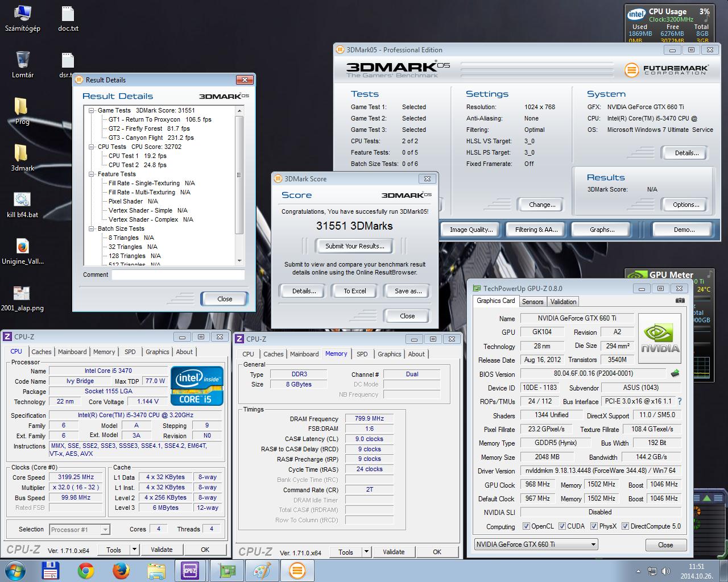728x582 pixels.
Task: Click the 3dmark desktop folder icon
Action: [x=21, y=153]
